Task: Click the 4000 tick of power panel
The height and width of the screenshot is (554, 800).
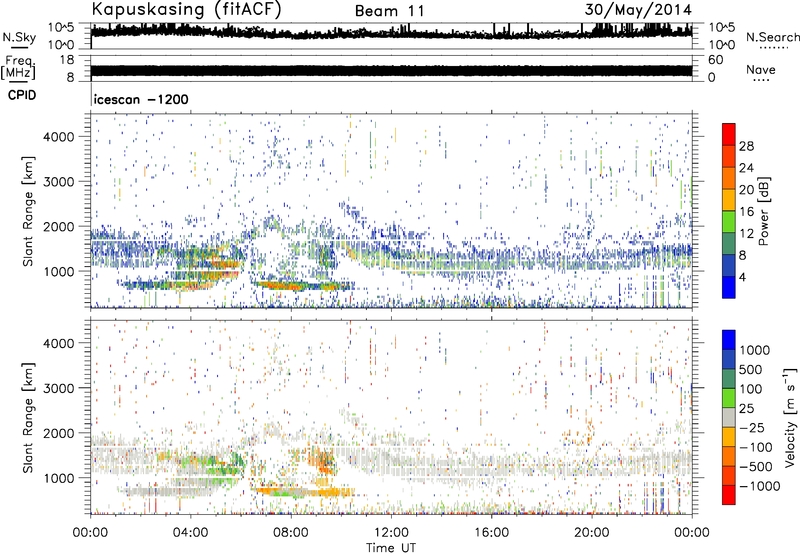Action: [59, 137]
